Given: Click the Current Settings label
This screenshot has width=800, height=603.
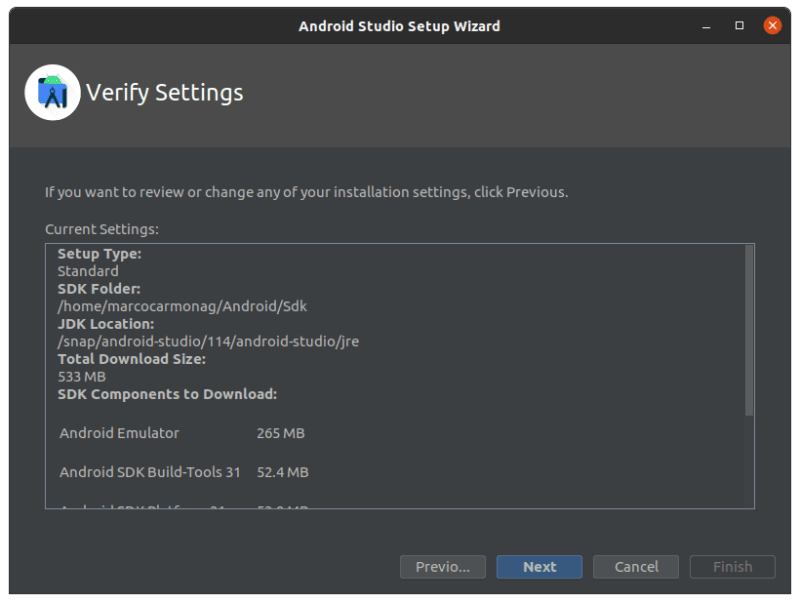Looking at the screenshot, I should coord(101,229).
